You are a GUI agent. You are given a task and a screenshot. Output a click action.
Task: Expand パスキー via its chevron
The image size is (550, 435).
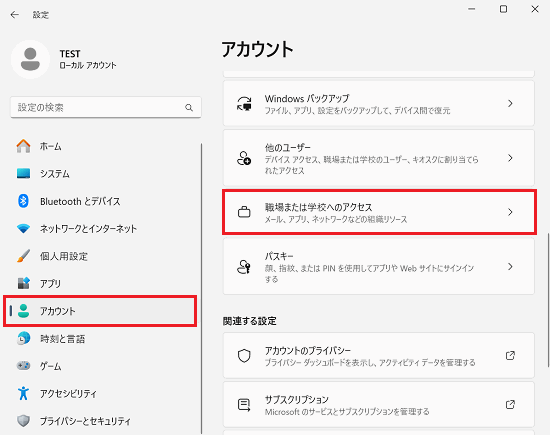pyautogui.click(x=510, y=267)
